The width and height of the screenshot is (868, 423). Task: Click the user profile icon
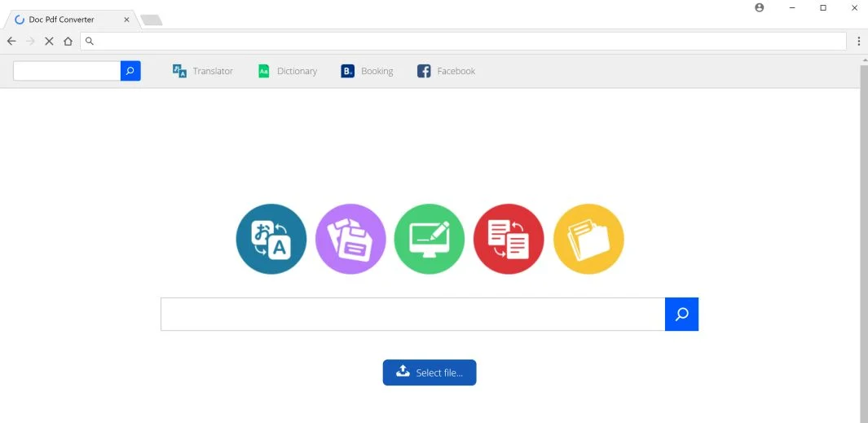pyautogui.click(x=760, y=8)
